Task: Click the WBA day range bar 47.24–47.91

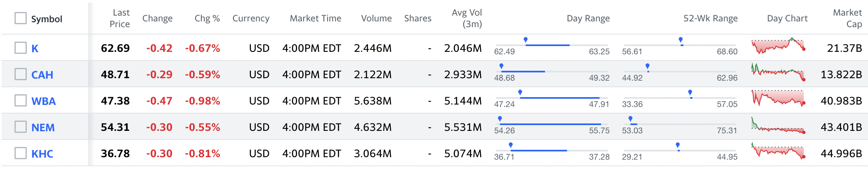Action: pyautogui.click(x=552, y=98)
